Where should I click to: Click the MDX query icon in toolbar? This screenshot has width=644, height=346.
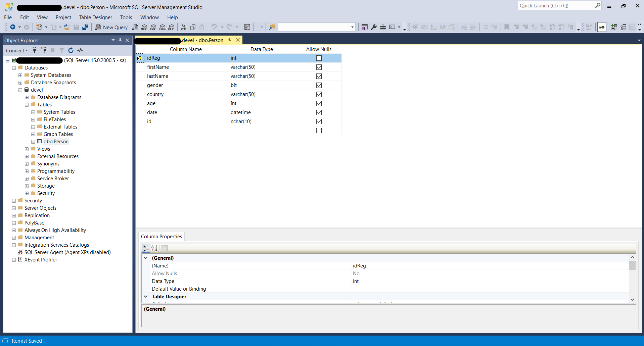coord(144,27)
